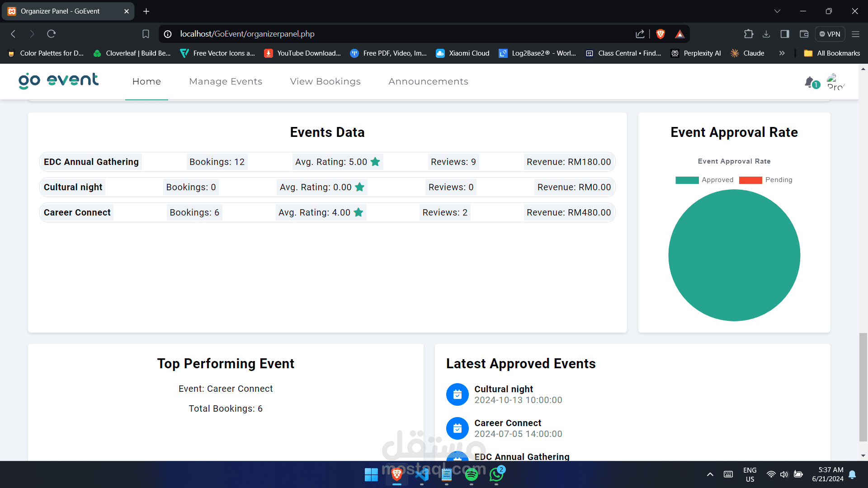Open Spotify from the taskbar
This screenshot has height=488, width=868.
tap(471, 474)
